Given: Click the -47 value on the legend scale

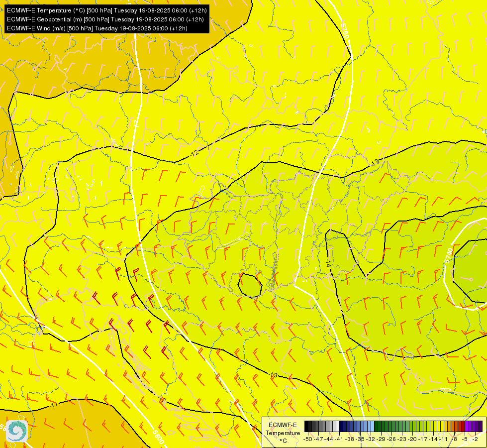Looking at the screenshot, I should tap(318, 439).
